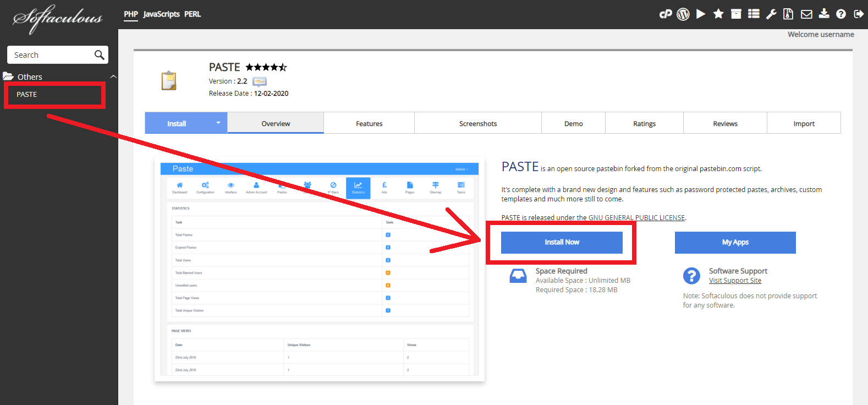Open installed scripts box icon

click(736, 14)
